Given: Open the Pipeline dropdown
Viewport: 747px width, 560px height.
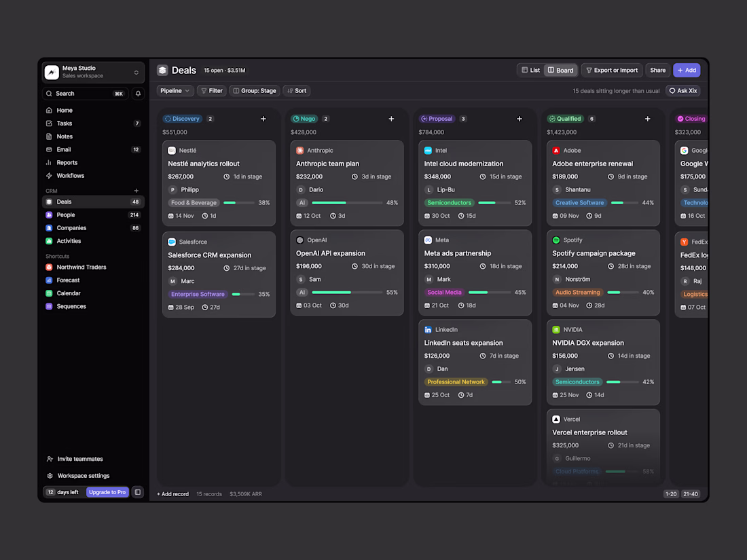Looking at the screenshot, I should 175,90.
